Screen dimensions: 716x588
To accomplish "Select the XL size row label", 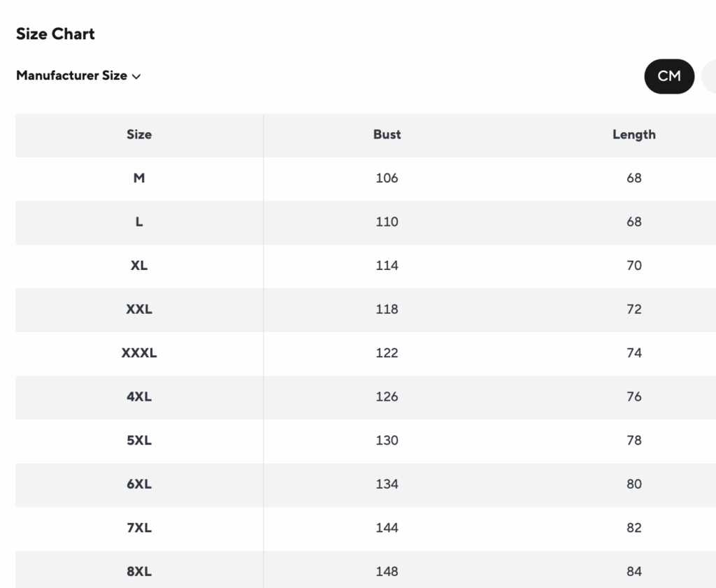I will pos(139,266).
